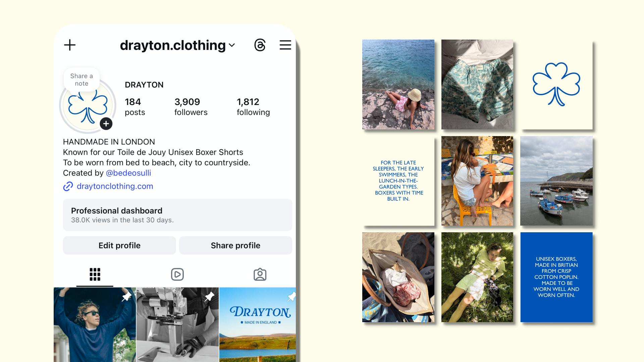The width and height of the screenshot is (644, 362).
Task: Switch to the Reels tab
Action: pyautogui.click(x=177, y=274)
